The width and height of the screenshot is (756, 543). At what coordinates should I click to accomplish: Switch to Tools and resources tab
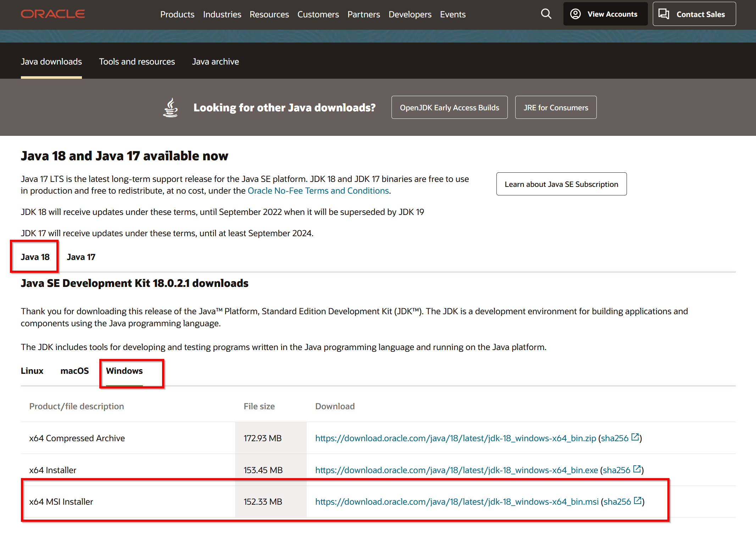coord(137,61)
